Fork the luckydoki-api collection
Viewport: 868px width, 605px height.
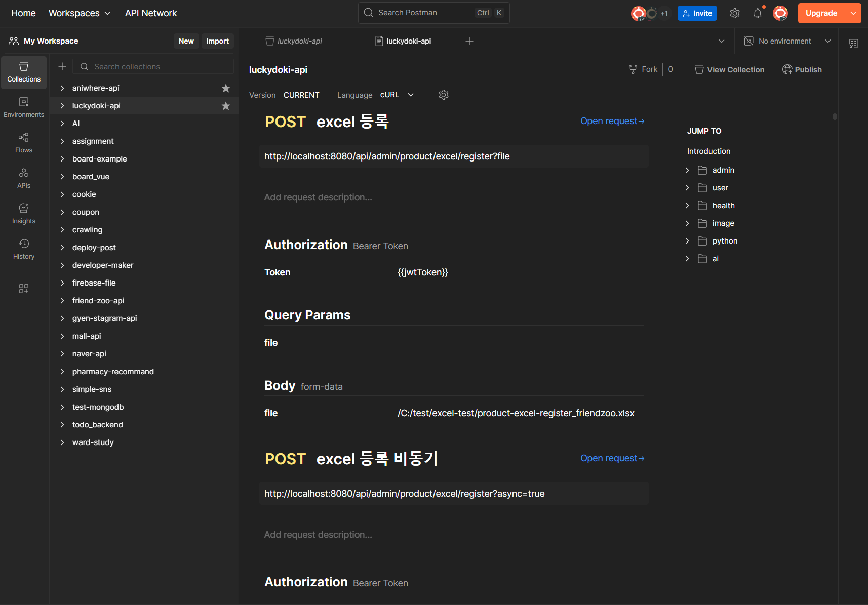coord(643,69)
